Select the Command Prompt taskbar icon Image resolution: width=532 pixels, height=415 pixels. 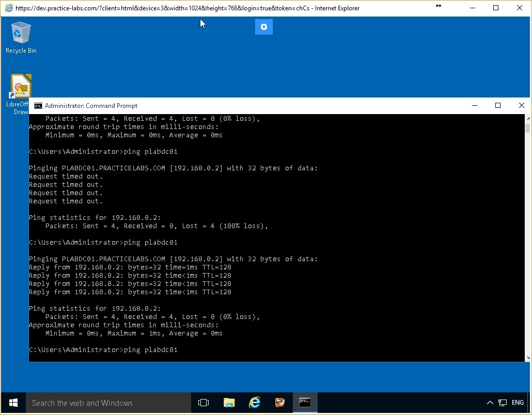305,403
